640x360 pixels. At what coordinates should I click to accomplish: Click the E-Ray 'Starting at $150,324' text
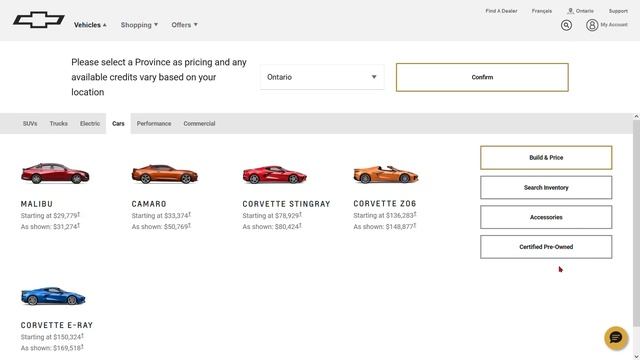(52, 337)
